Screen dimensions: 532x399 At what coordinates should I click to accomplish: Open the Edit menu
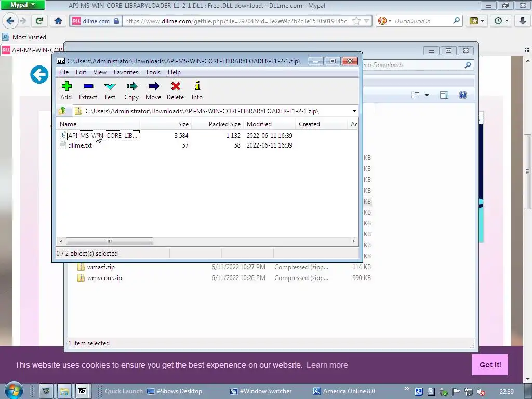point(81,72)
